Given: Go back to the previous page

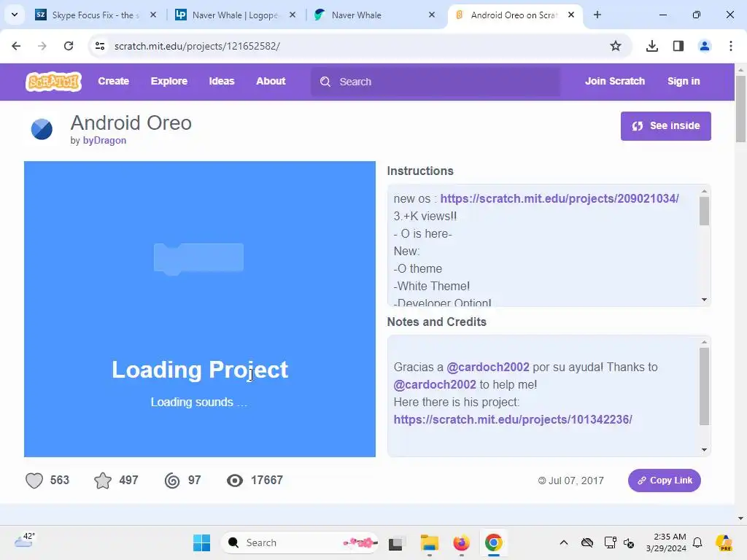Looking at the screenshot, I should pos(16,46).
